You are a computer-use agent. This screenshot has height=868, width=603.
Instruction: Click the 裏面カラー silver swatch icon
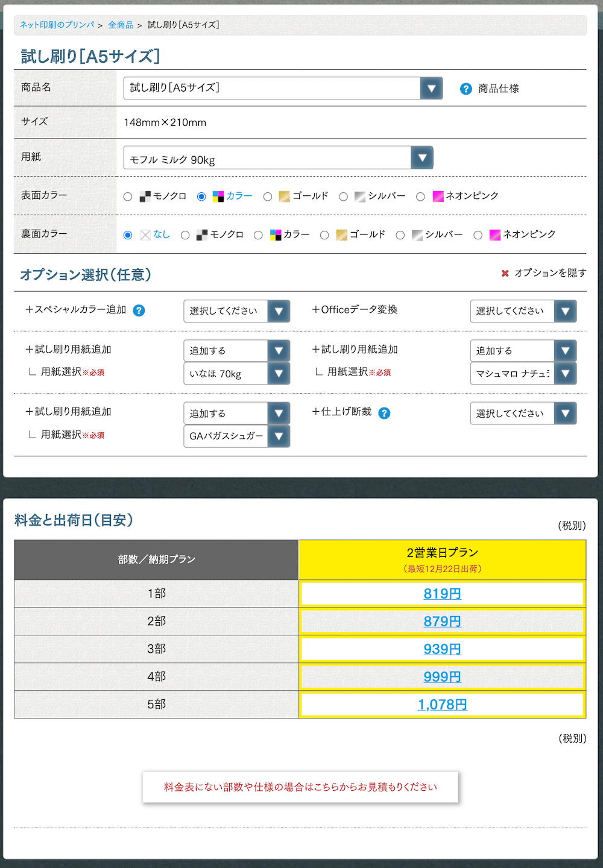(417, 235)
